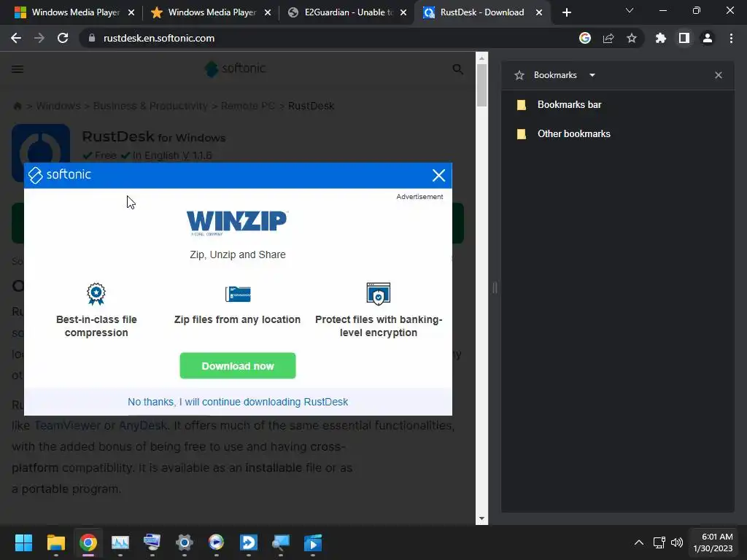
Task: Click No thanks, continue downloading RustDesk
Action: point(238,402)
